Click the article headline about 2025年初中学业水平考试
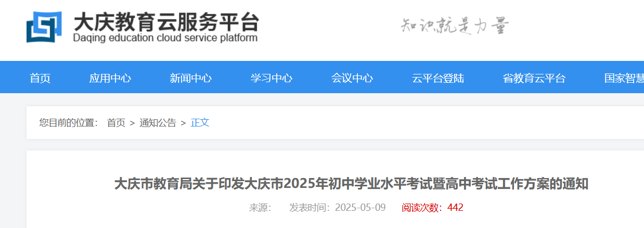 pos(351,184)
